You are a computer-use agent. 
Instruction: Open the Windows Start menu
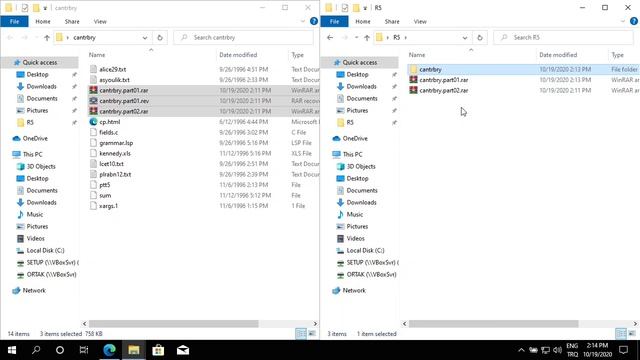[x=12, y=350]
